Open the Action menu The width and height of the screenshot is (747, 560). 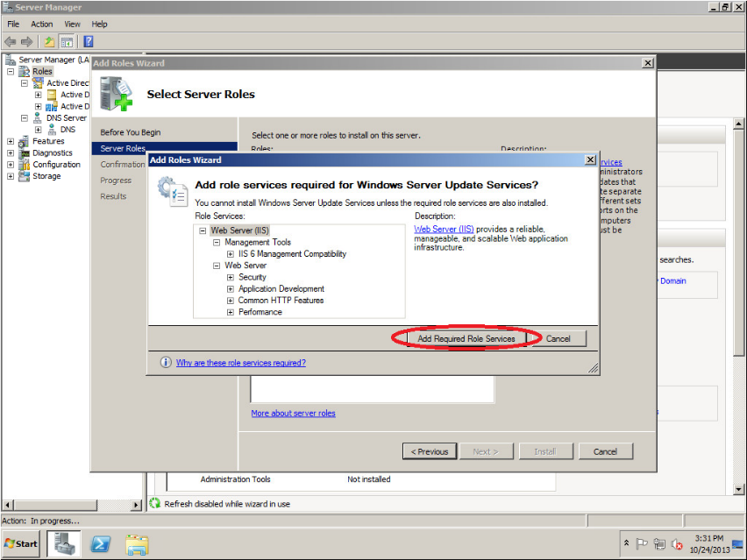pos(42,25)
